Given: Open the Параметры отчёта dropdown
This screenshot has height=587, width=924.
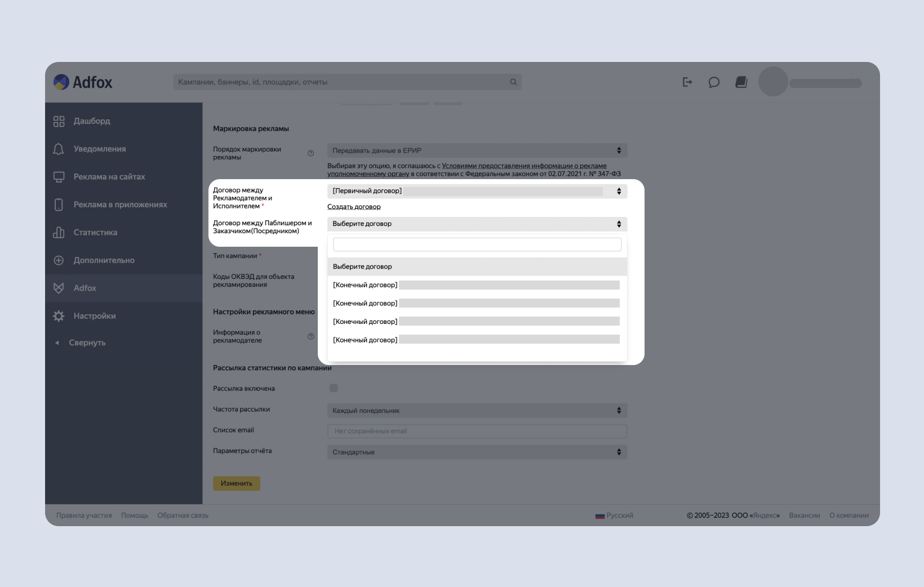Looking at the screenshot, I should click(x=477, y=452).
